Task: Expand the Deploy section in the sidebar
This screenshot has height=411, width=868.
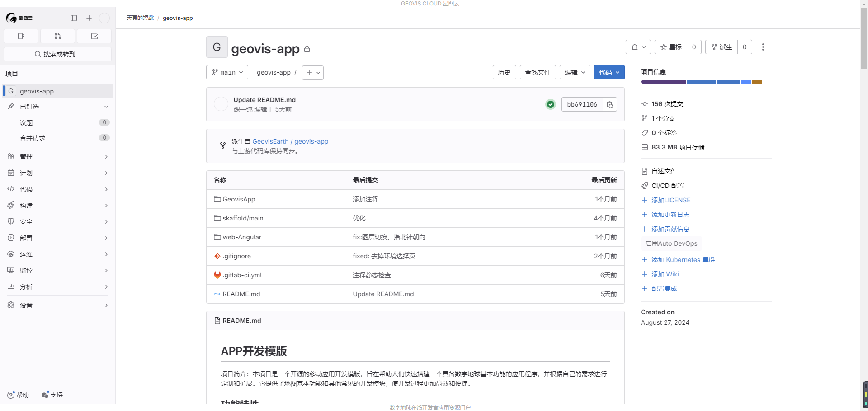Action: [x=57, y=238]
